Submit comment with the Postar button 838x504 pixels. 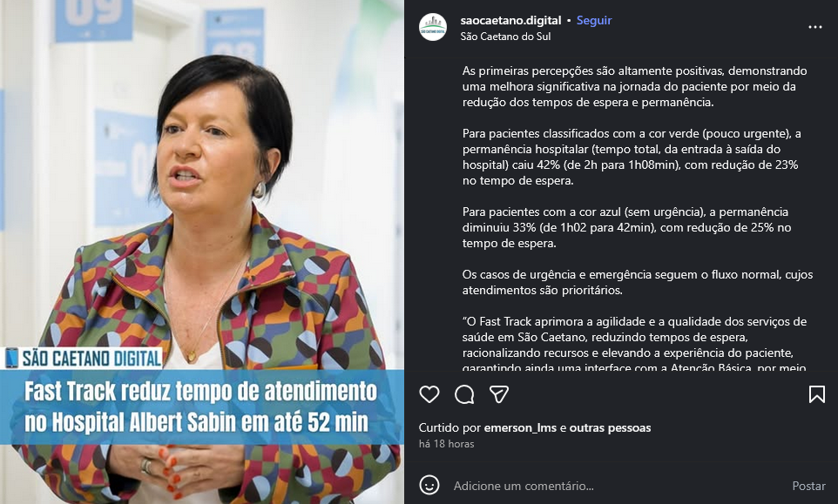coord(808,486)
